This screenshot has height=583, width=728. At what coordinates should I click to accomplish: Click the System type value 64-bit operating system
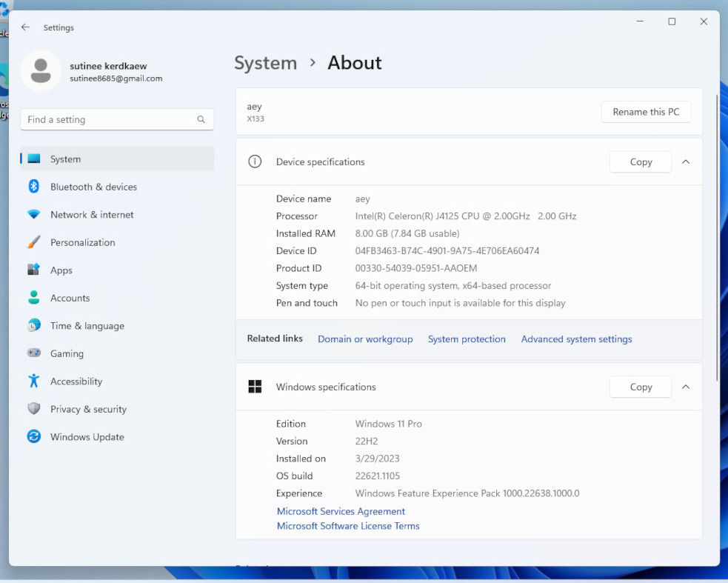point(453,286)
